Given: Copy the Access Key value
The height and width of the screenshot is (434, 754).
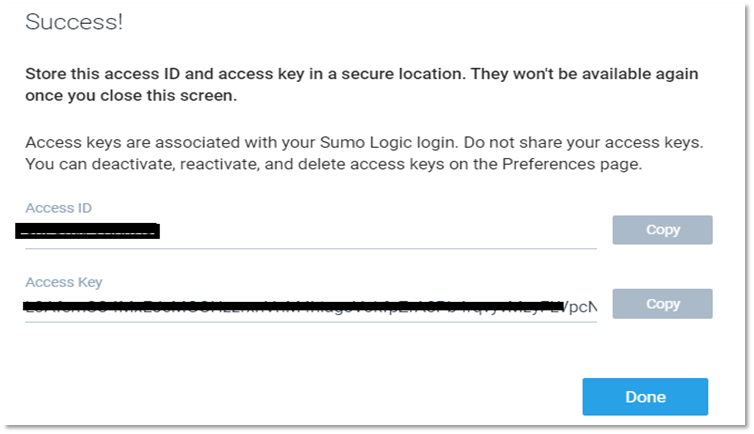Looking at the screenshot, I should [x=662, y=304].
